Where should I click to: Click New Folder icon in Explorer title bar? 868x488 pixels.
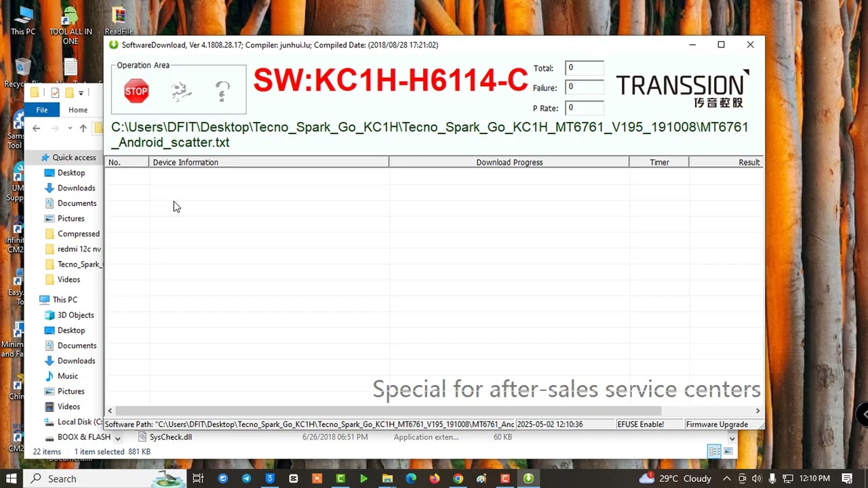click(x=69, y=93)
